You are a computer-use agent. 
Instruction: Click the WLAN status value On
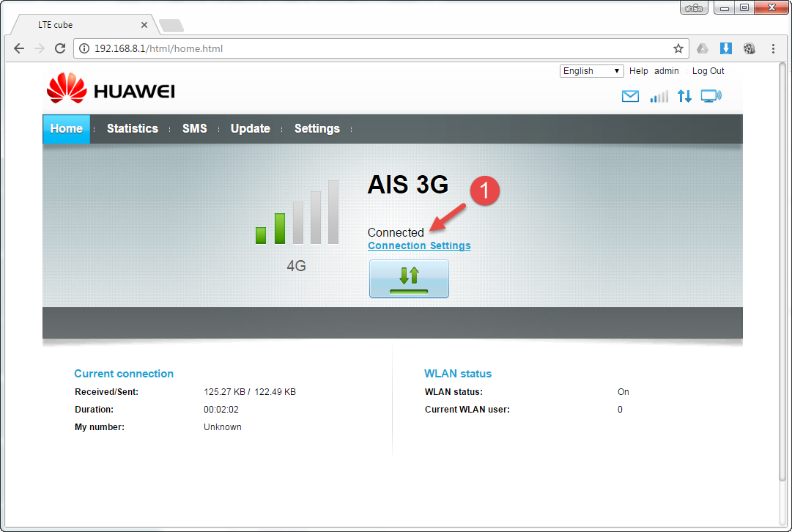(623, 392)
